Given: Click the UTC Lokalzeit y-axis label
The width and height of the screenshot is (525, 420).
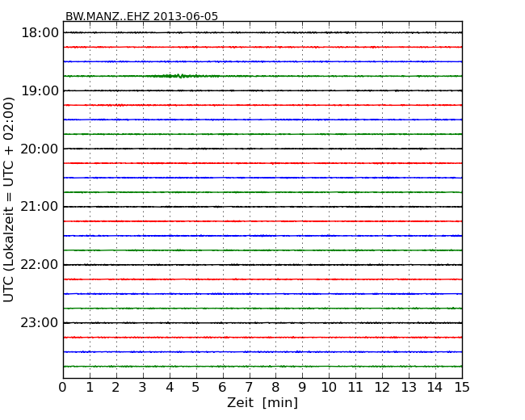Looking at the screenshot, I should click(9, 200).
